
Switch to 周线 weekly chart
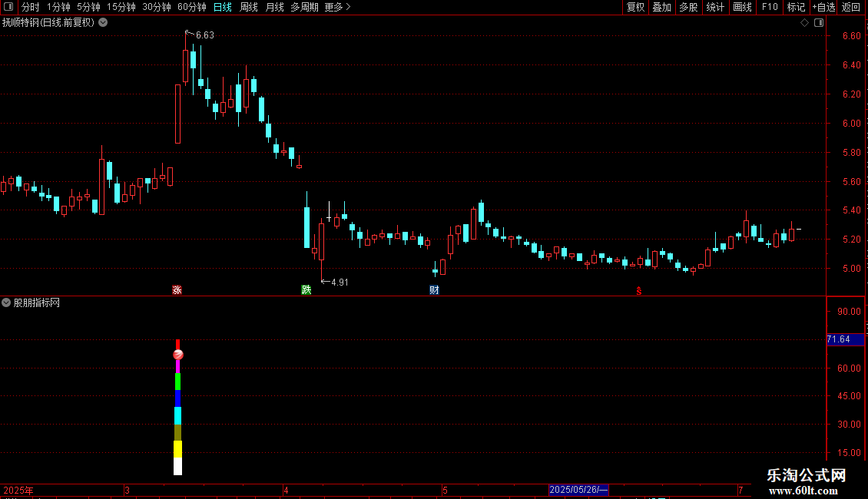click(x=249, y=7)
